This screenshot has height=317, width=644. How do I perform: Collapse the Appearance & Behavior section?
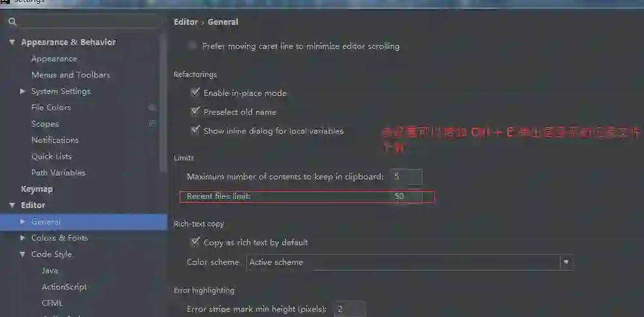12,42
